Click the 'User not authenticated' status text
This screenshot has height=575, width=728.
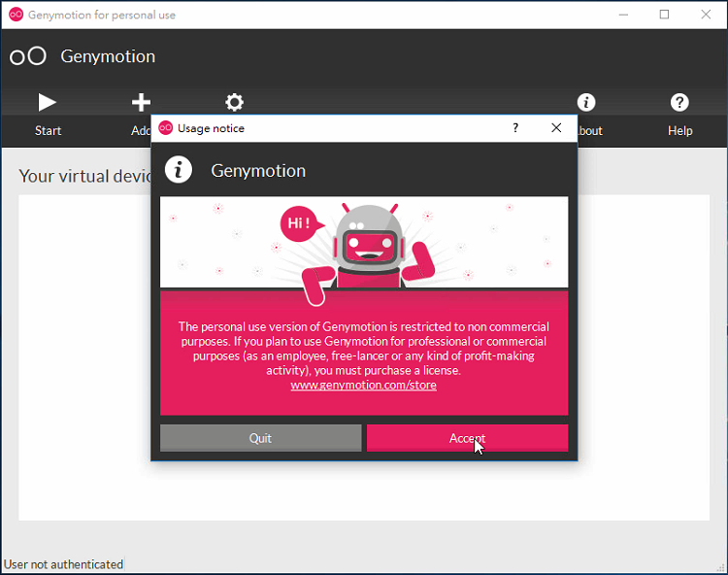pyautogui.click(x=64, y=564)
